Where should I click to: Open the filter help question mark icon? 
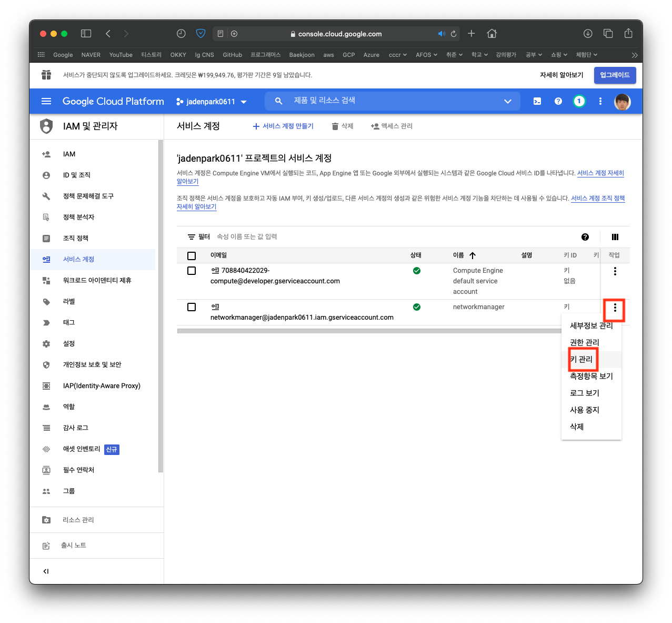click(x=585, y=237)
